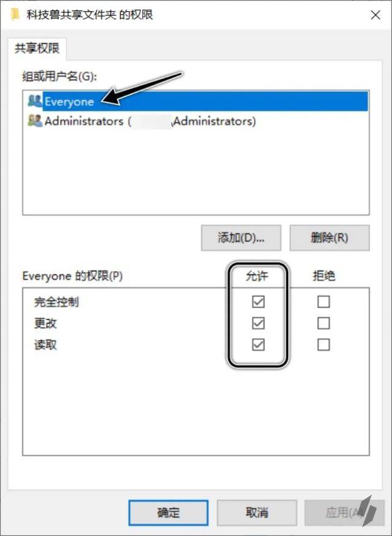Switch to the 共享权限 tab

coord(37,48)
